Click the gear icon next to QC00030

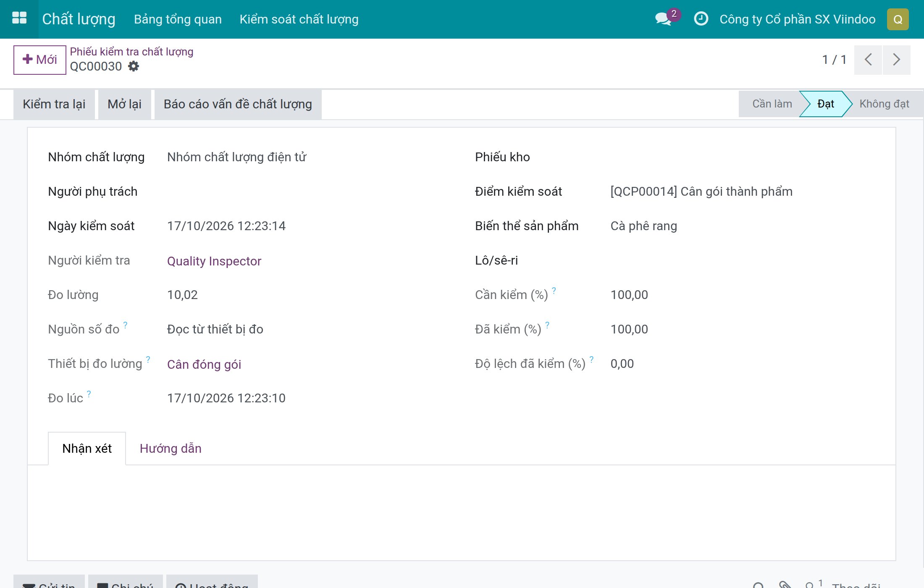134,66
